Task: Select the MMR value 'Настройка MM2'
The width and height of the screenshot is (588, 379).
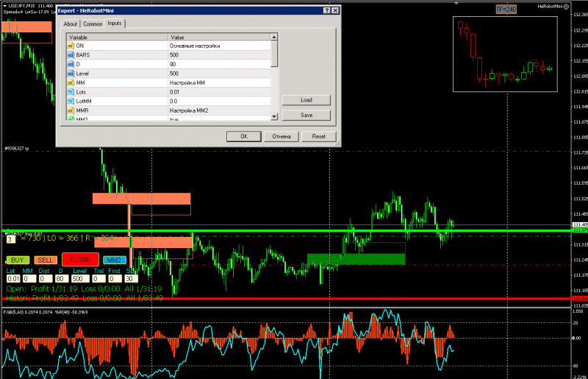Action: pyautogui.click(x=219, y=110)
